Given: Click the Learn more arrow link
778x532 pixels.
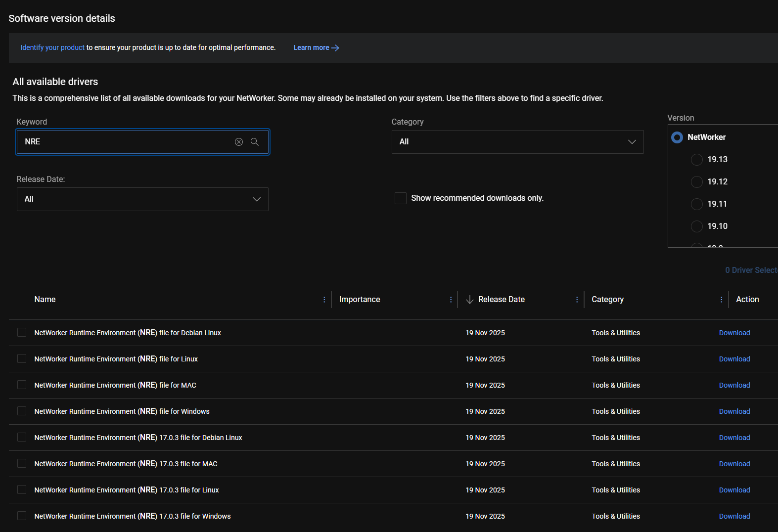Looking at the screenshot, I should pos(316,48).
